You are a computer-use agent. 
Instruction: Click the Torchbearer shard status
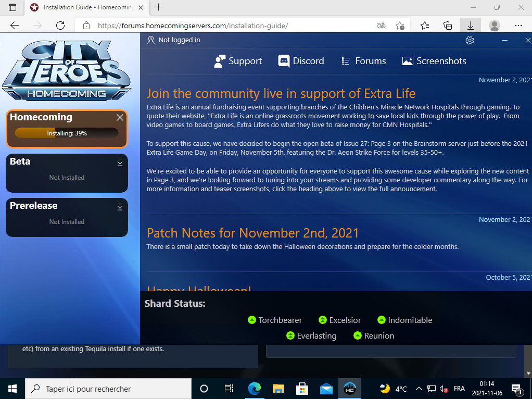(x=275, y=320)
